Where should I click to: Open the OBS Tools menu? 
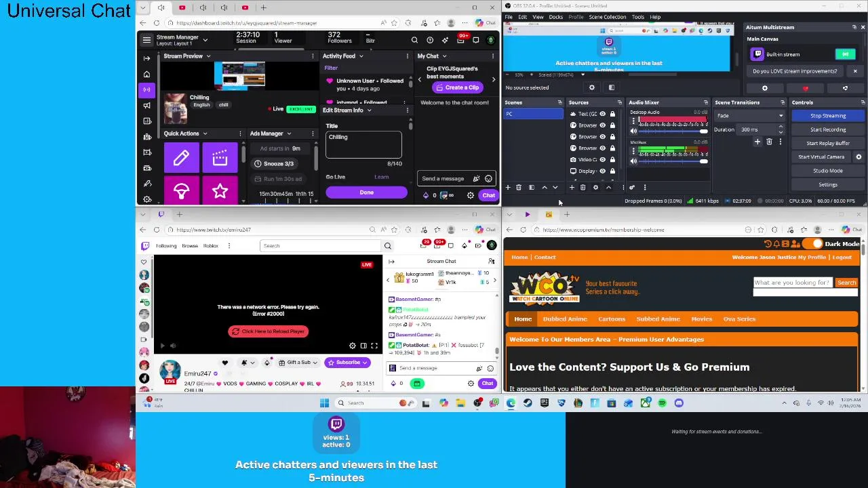(x=638, y=17)
